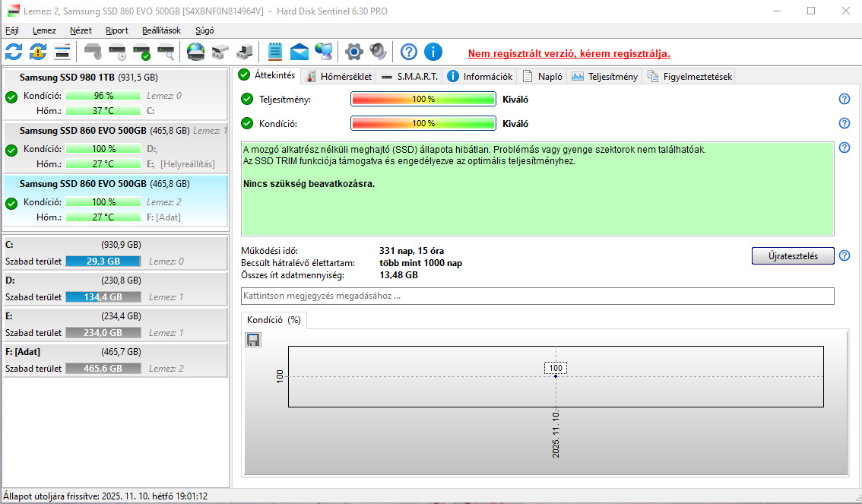Switch to the S.M.A.R.T. tab

pos(410,76)
